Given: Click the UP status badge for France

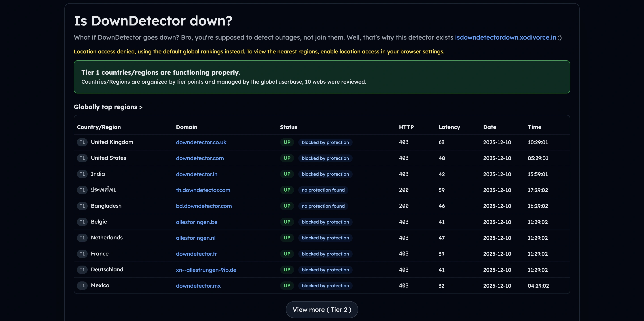Looking at the screenshot, I should pos(287,254).
